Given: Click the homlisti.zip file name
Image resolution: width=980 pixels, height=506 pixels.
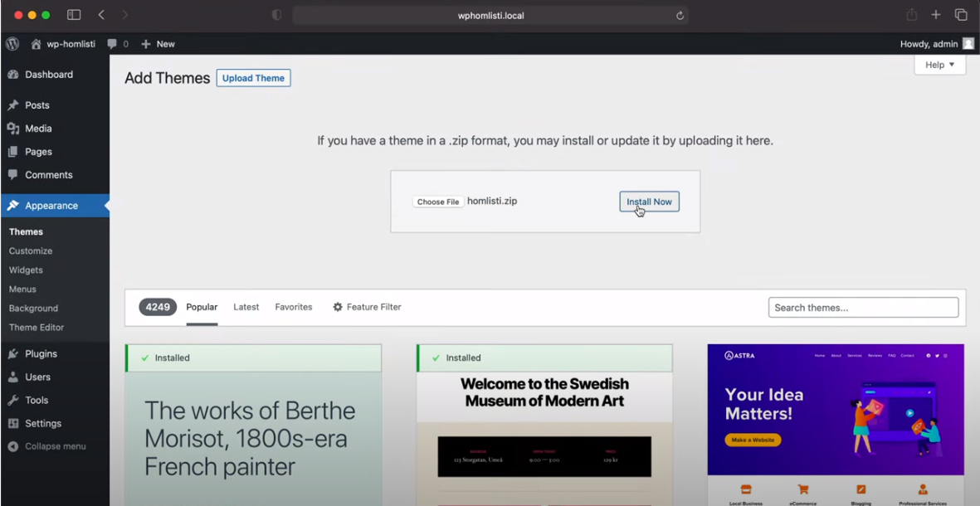Looking at the screenshot, I should click(493, 201).
